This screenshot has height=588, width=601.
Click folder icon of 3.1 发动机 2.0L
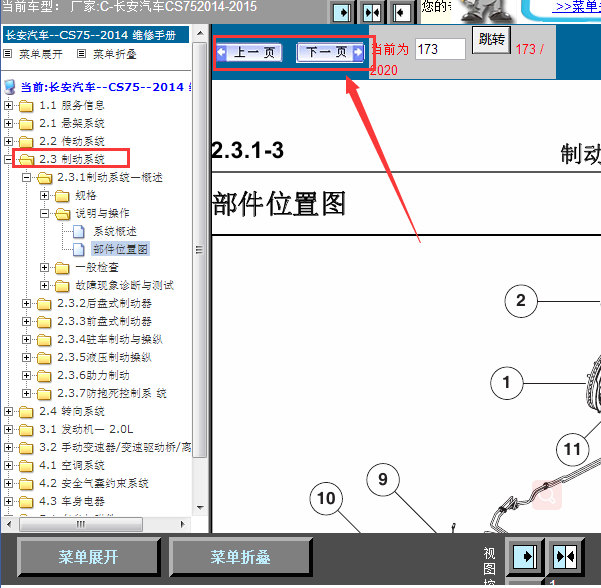26,430
